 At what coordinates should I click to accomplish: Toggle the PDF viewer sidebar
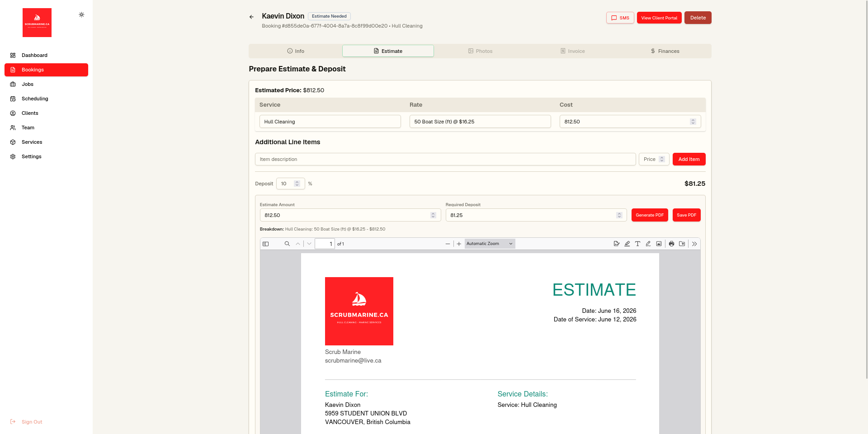coord(266,244)
